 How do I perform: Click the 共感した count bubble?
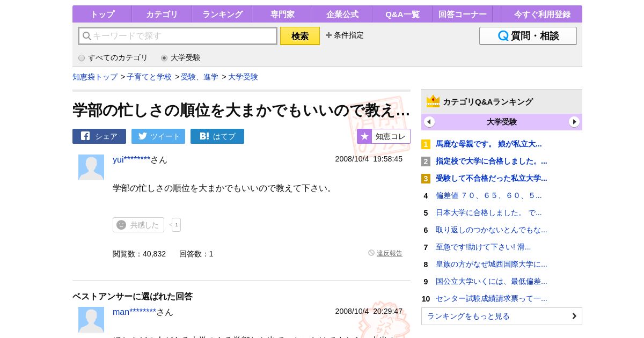(x=176, y=225)
